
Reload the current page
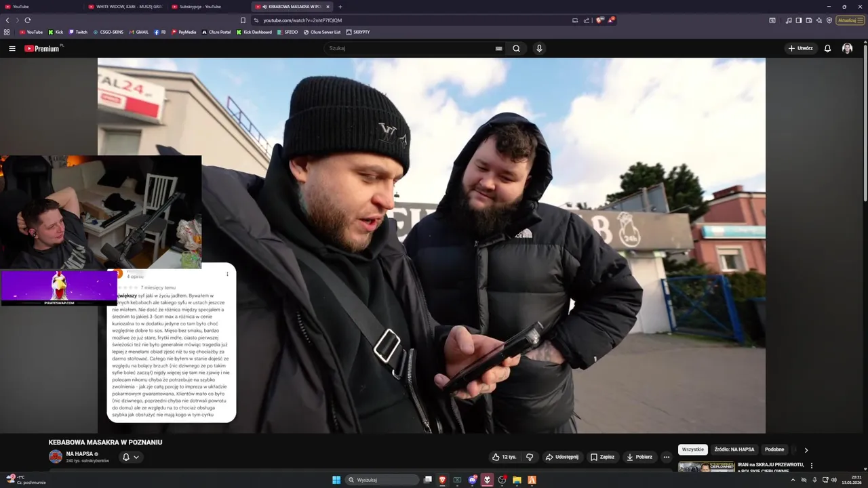[x=28, y=20]
